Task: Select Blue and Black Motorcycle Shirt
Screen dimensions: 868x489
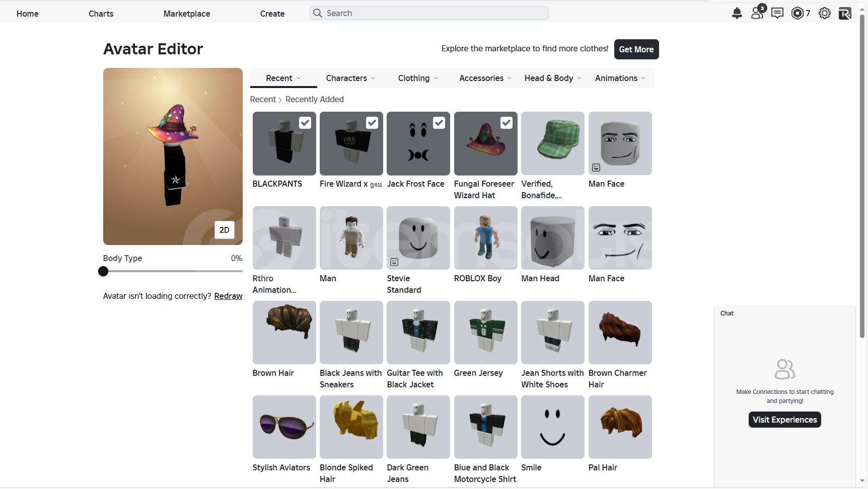Action: coord(485,427)
